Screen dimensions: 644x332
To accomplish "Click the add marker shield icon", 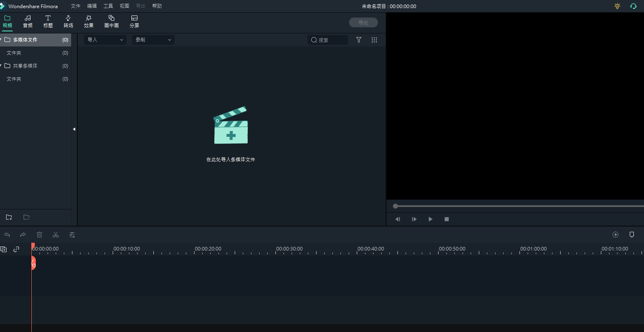I will pyautogui.click(x=632, y=235).
